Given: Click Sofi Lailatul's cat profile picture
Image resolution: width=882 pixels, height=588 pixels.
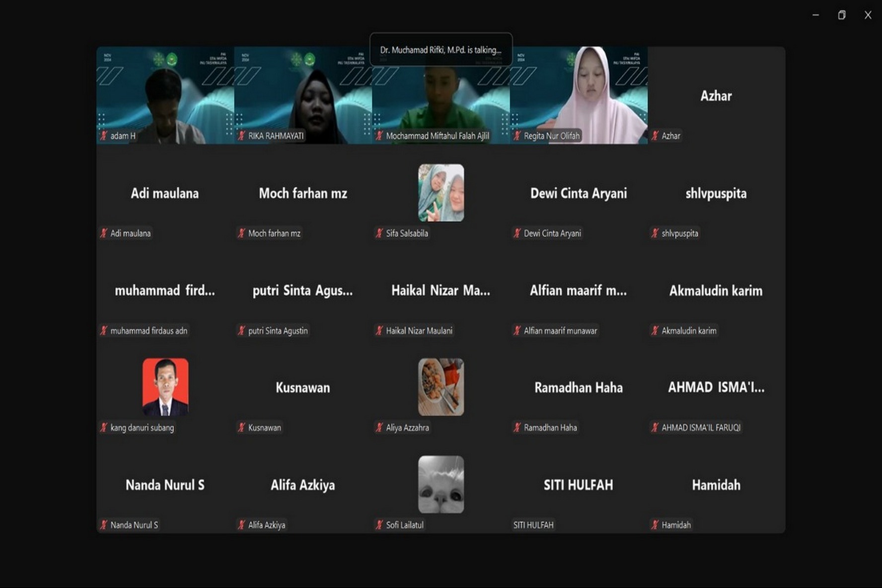Looking at the screenshot, I should 441,484.
